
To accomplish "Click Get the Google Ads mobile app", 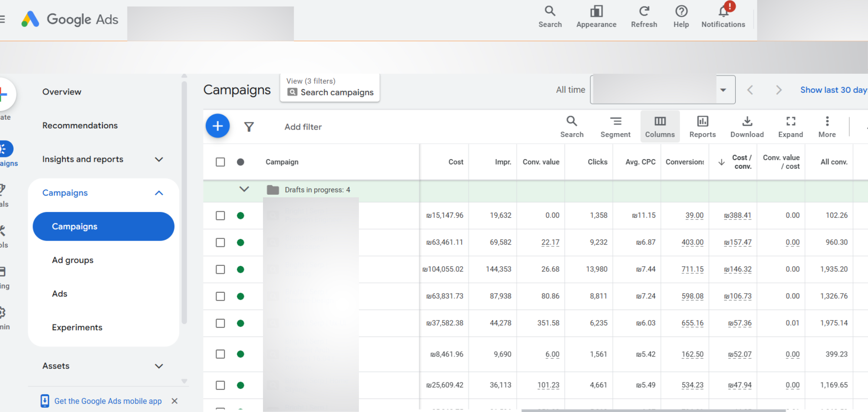I will (108, 401).
